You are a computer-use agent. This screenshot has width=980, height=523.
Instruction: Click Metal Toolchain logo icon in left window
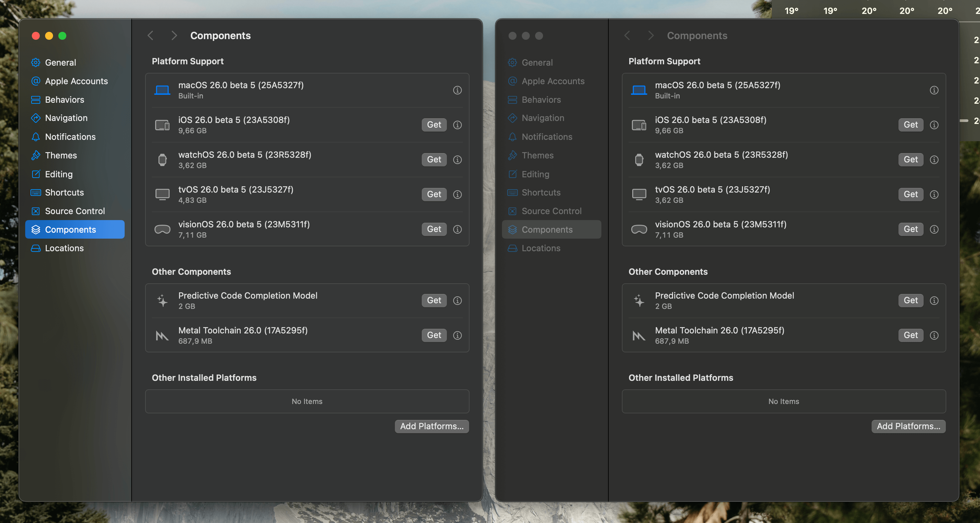(162, 335)
